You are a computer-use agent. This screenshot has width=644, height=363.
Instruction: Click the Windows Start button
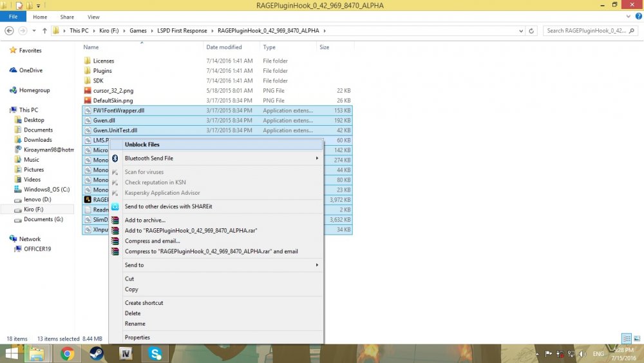coord(12,353)
